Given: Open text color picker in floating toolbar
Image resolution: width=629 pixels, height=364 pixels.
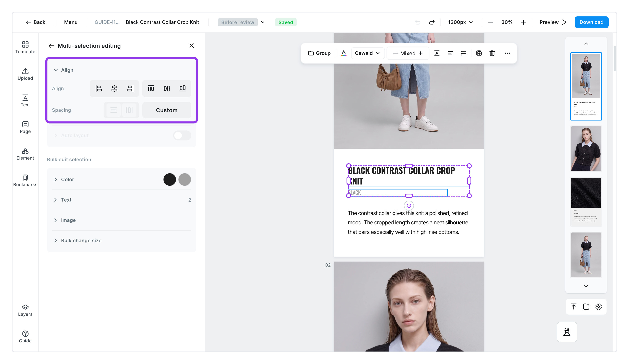Looking at the screenshot, I should pos(344,53).
